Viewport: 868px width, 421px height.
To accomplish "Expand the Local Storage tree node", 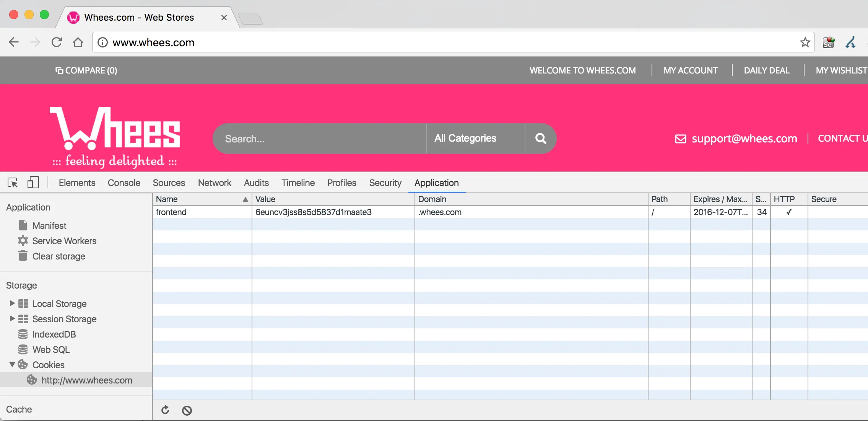I will coord(12,303).
